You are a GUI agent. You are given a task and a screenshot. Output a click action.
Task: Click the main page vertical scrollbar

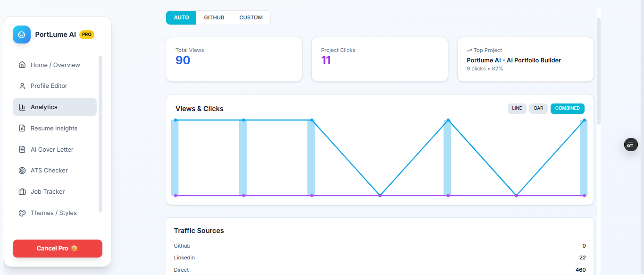pyautogui.click(x=599, y=71)
